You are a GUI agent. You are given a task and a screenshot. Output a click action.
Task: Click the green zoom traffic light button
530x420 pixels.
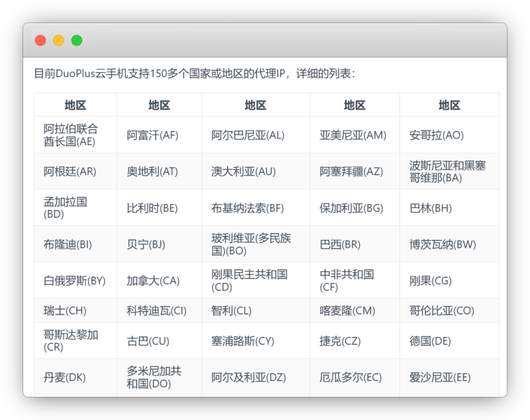point(78,40)
